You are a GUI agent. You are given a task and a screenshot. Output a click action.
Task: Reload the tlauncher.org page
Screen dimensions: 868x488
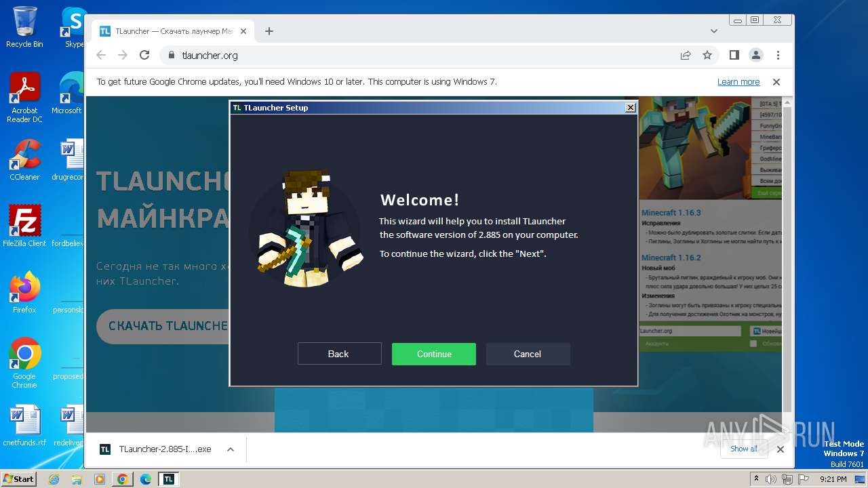144,55
